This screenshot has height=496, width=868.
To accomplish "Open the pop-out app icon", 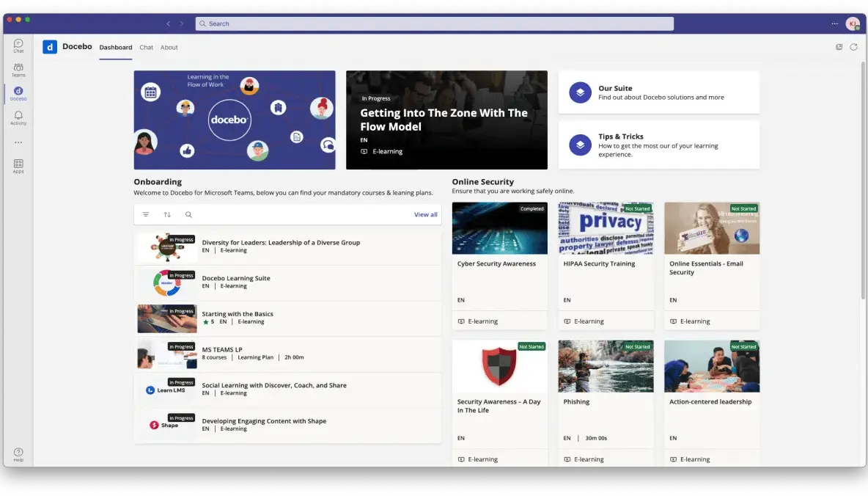I will point(839,47).
